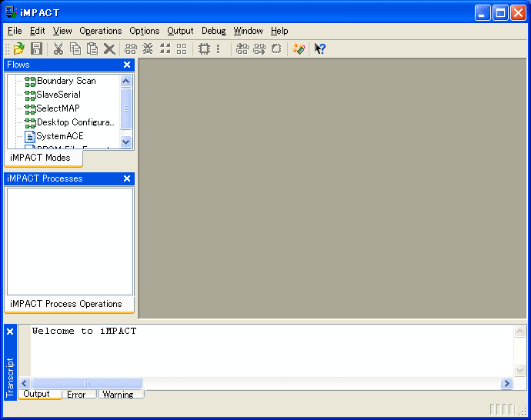This screenshot has height=420, width=531.
Task: Click the Delete X toolbar icon
Action: [109, 49]
